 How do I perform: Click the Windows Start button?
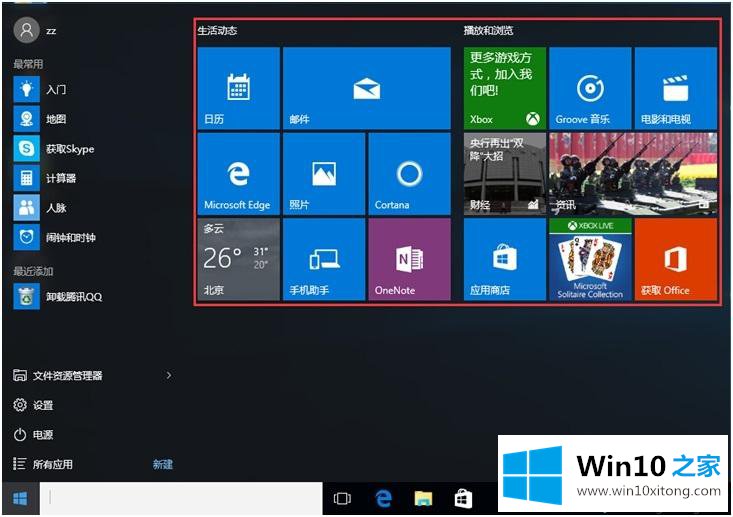click(20, 499)
